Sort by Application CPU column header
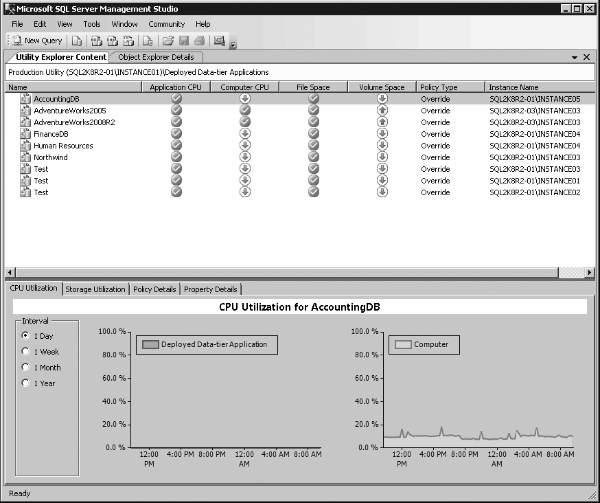 coord(176,87)
